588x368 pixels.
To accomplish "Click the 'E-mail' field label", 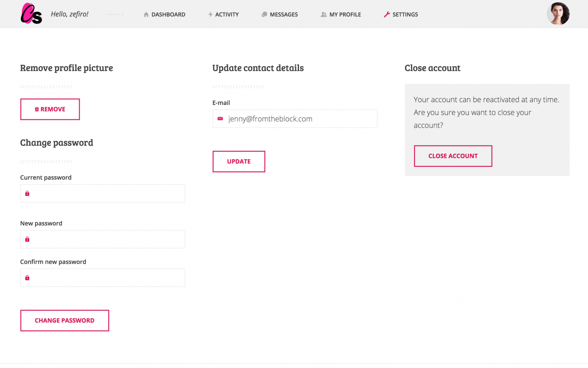I will pos(221,103).
